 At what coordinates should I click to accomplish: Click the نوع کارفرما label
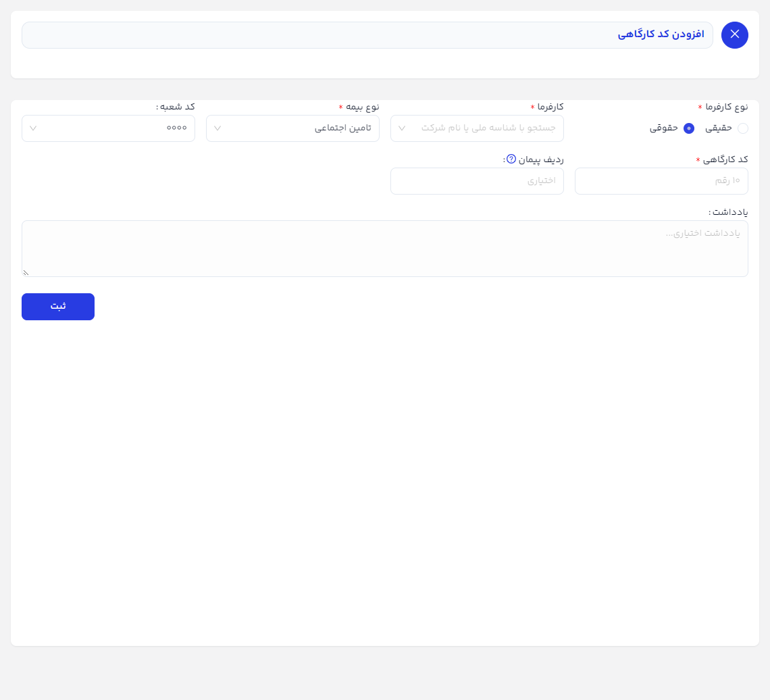(x=726, y=107)
